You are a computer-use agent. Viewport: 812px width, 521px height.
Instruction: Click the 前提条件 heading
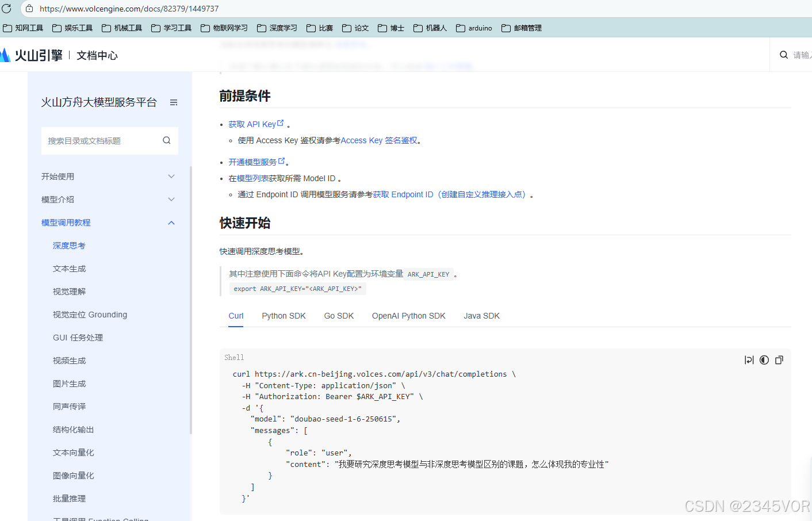coord(245,96)
